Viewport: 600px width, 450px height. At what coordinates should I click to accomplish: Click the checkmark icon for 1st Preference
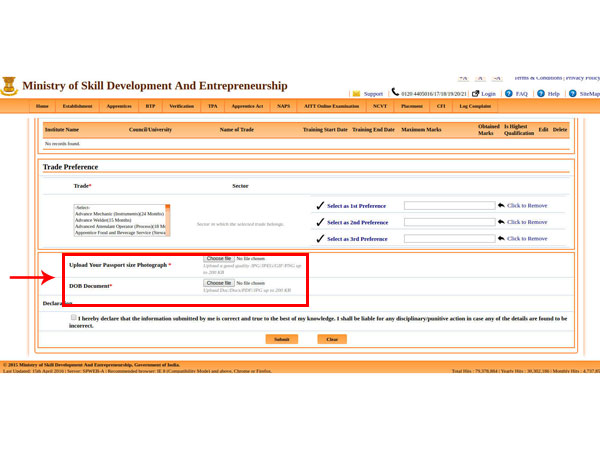pyautogui.click(x=320, y=205)
